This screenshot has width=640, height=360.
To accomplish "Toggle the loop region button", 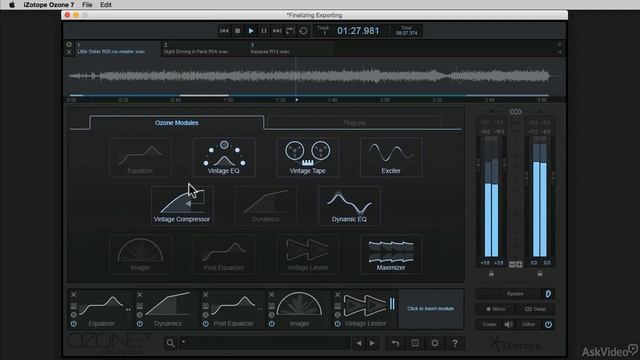I will pyautogui.click(x=290, y=31).
